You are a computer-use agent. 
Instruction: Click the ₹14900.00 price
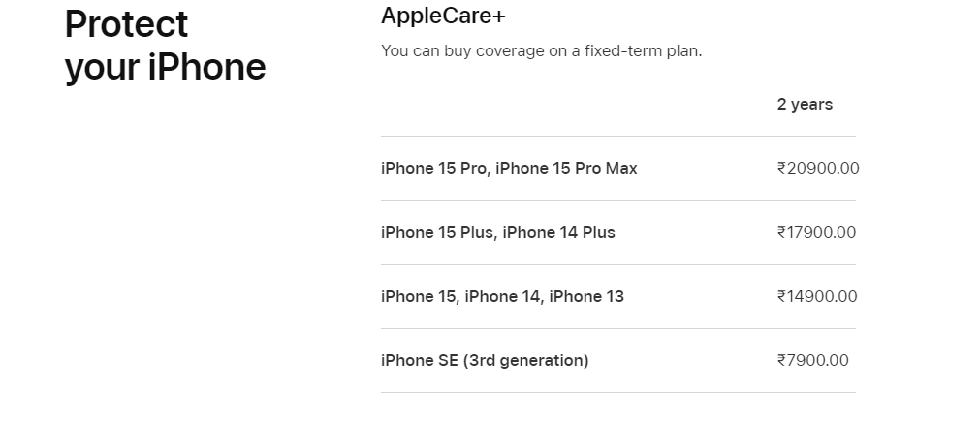click(817, 296)
